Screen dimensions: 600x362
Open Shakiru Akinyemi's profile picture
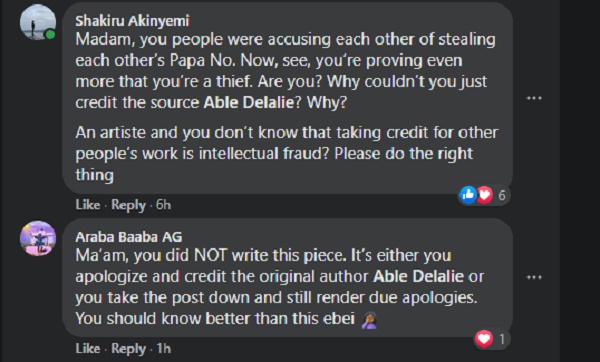point(38,22)
